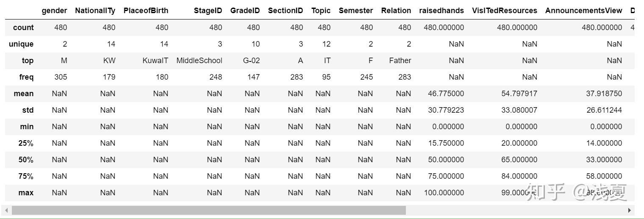Click the MiddleSchool cell in top row
This screenshot has height=219, width=644.
tap(199, 61)
